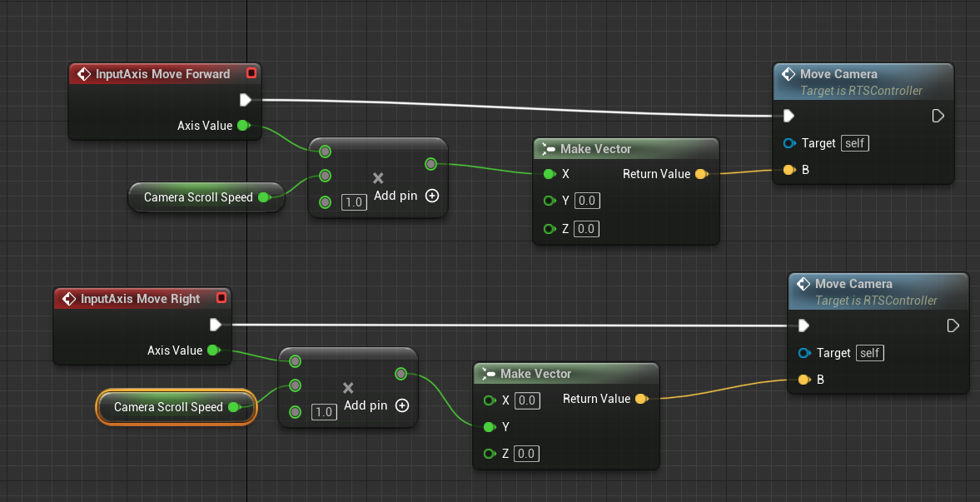
Task: Click the B vector pin on lower Move Camera
Action: click(x=804, y=380)
